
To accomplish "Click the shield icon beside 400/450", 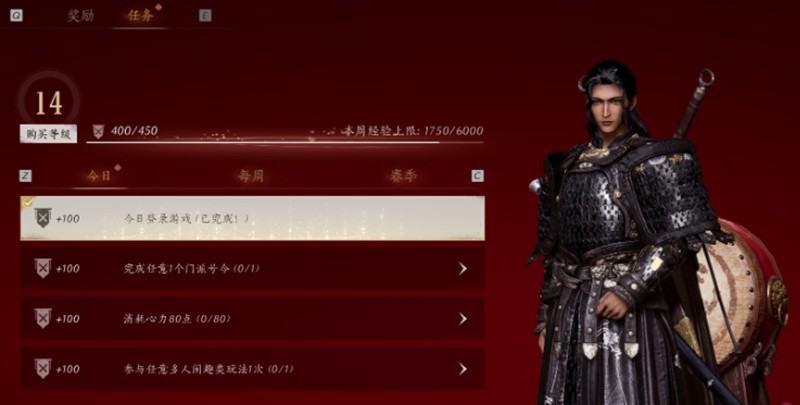I will pos(98,132).
